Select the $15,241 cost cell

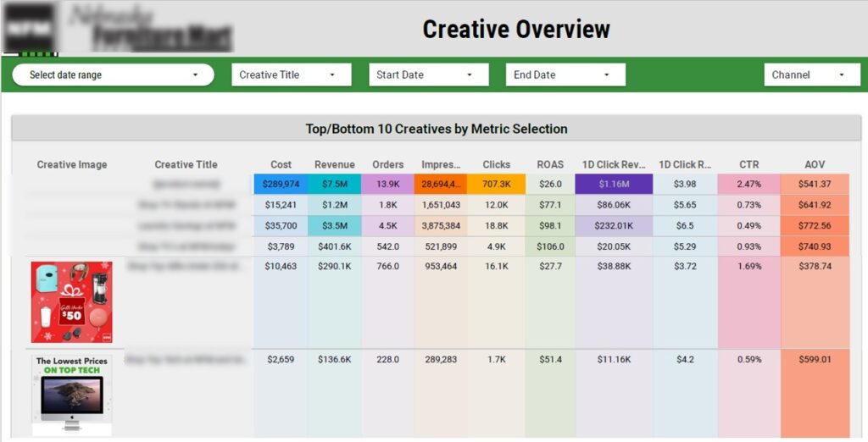[x=281, y=205]
